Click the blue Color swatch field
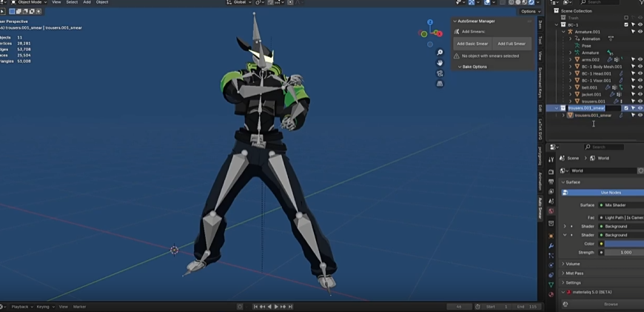This screenshot has height=312, width=644. (623, 244)
